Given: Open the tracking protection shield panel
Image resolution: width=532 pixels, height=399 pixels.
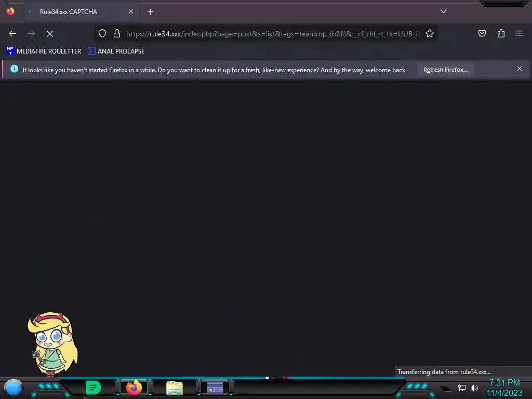Looking at the screenshot, I should [x=102, y=33].
